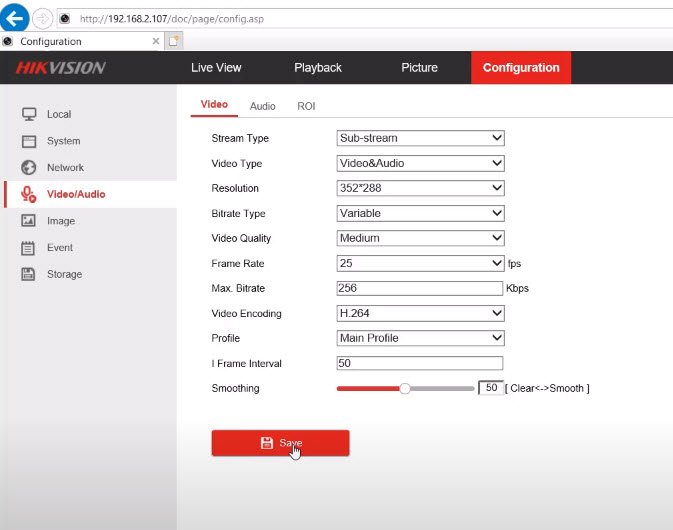This screenshot has width=673, height=530.
Task: Choose a Bitrate Type option
Action: point(420,213)
